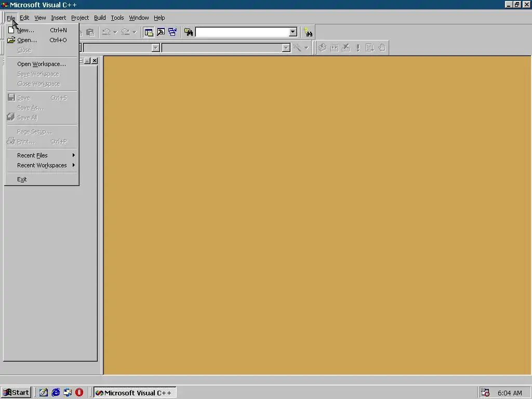Click the Find in Files icon
This screenshot has height=399, width=532.
click(189, 32)
